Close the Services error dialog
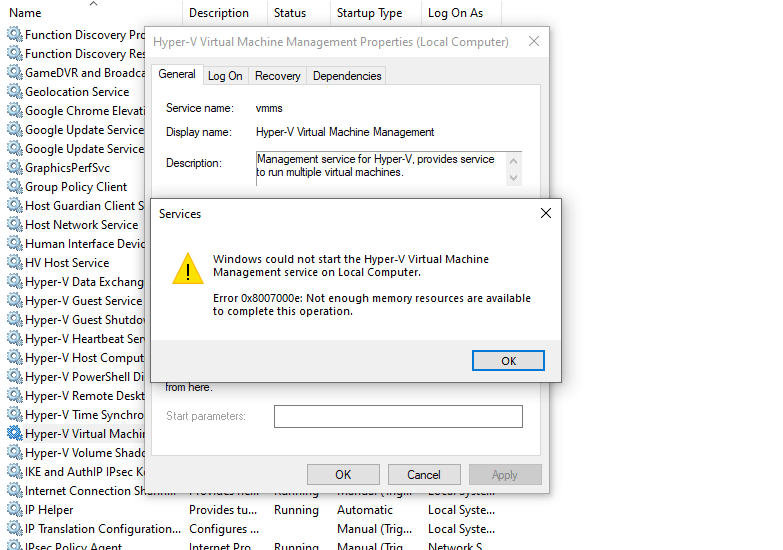This screenshot has width=783, height=550. click(x=546, y=213)
